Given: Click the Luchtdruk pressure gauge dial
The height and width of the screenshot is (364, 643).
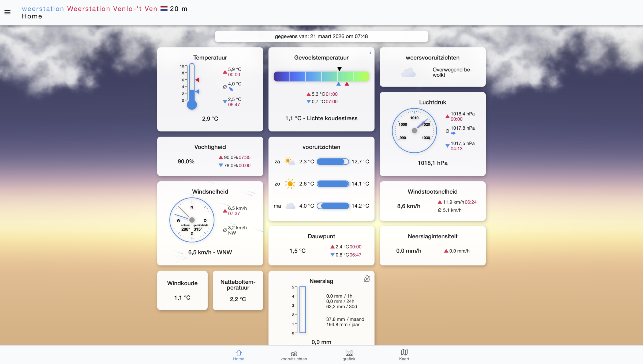Looking at the screenshot, I should point(414,131).
